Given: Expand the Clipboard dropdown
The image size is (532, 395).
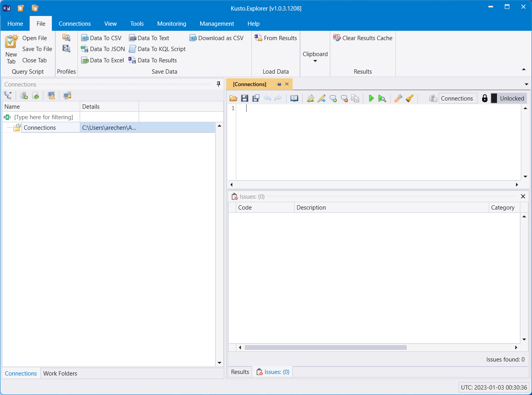Looking at the screenshot, I should tap(315, 56).
